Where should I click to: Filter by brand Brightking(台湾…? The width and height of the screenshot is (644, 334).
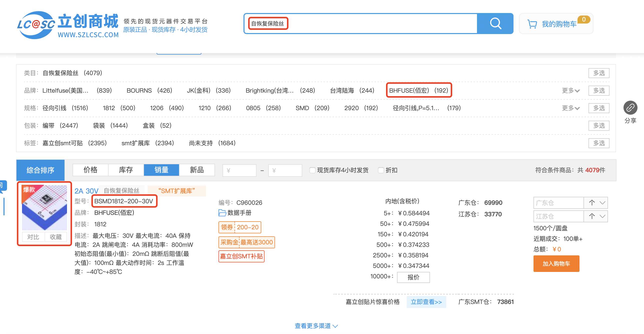(x=280, y=90)
